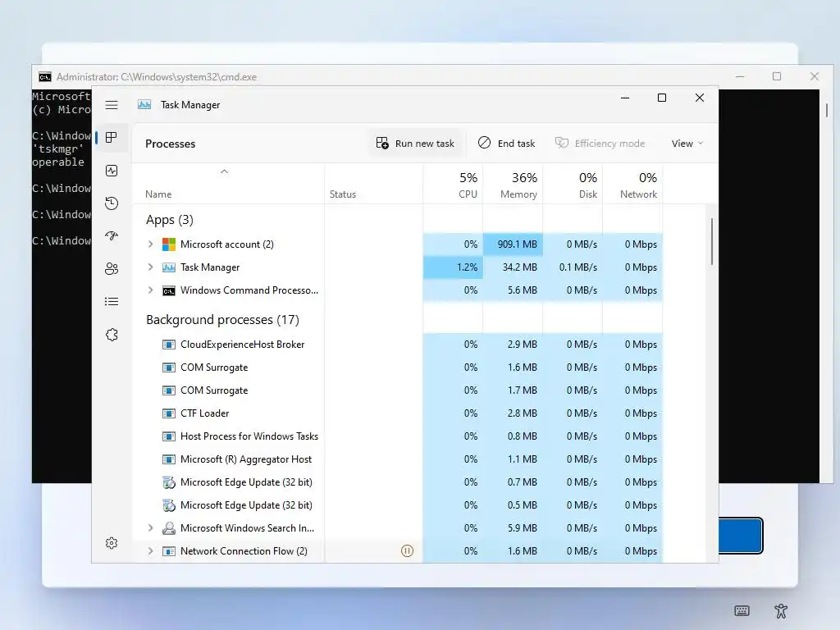Click the 1.2% CPU cell

pyautogui.click(x=453, y=267)
